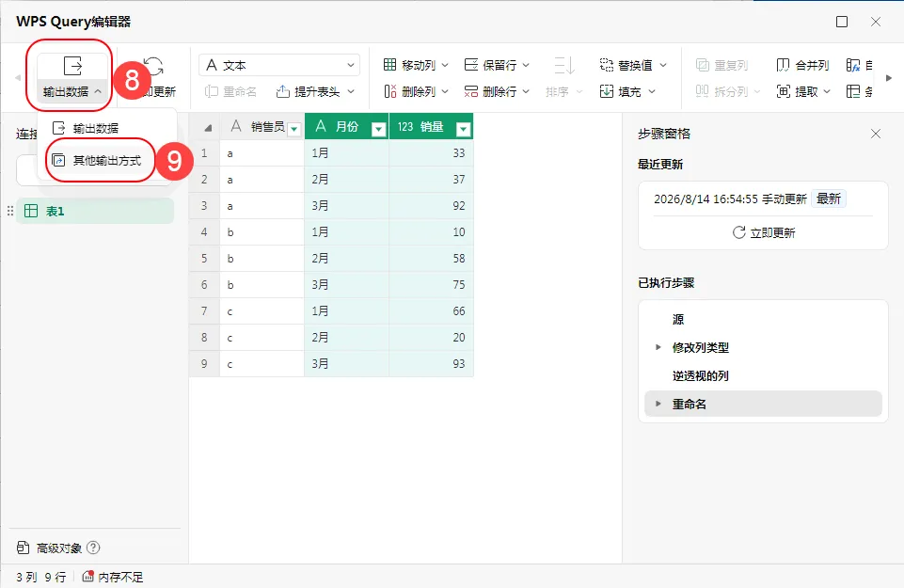
Task: Click the cell with value 92
Action: point(431,206)
